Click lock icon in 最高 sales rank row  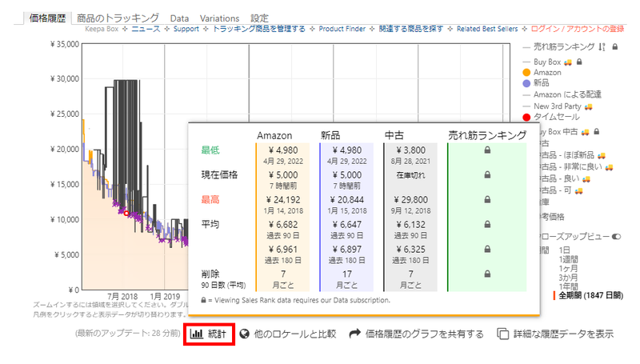487,199
